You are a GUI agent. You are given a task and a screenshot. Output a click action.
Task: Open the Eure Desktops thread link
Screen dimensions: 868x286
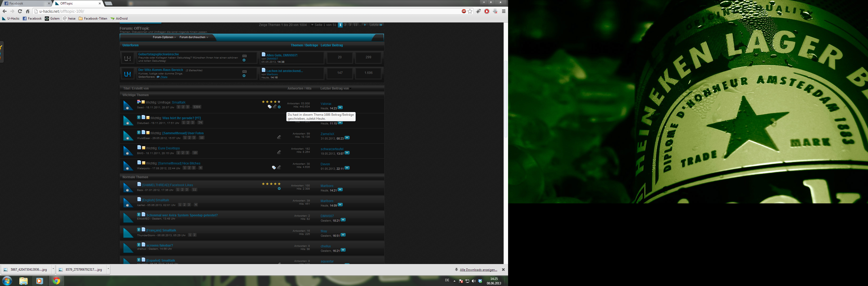click(x=169, y=148)
